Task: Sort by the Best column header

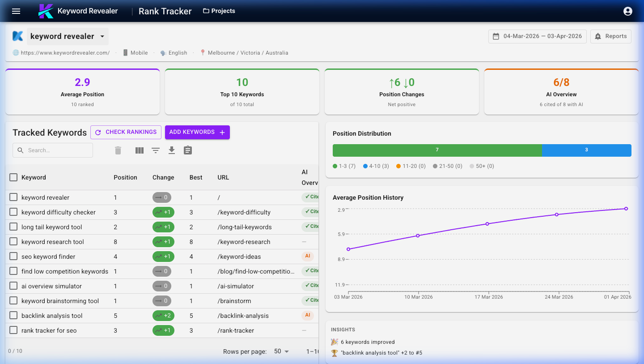Action: pyautogui.click(x=196, y=177)
